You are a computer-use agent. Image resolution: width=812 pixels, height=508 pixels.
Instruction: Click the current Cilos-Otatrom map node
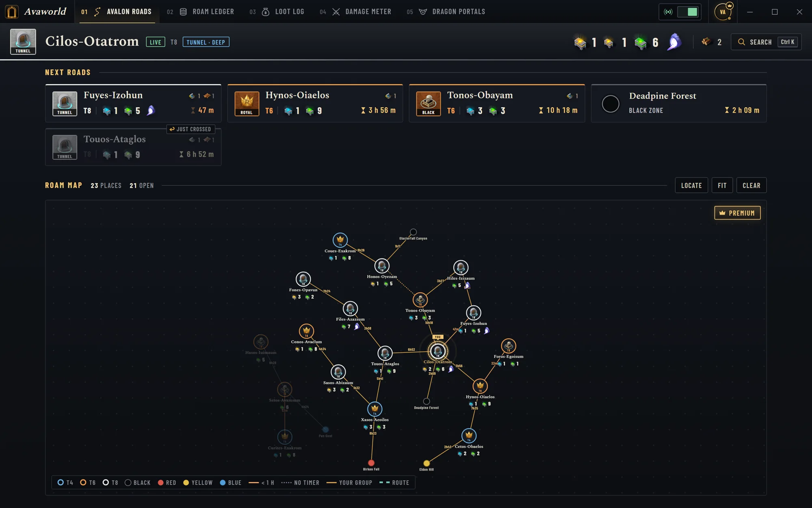438,351
